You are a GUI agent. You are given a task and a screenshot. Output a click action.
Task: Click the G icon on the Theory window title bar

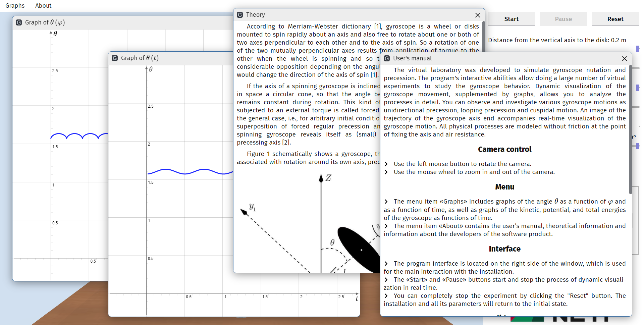point(239,15)
